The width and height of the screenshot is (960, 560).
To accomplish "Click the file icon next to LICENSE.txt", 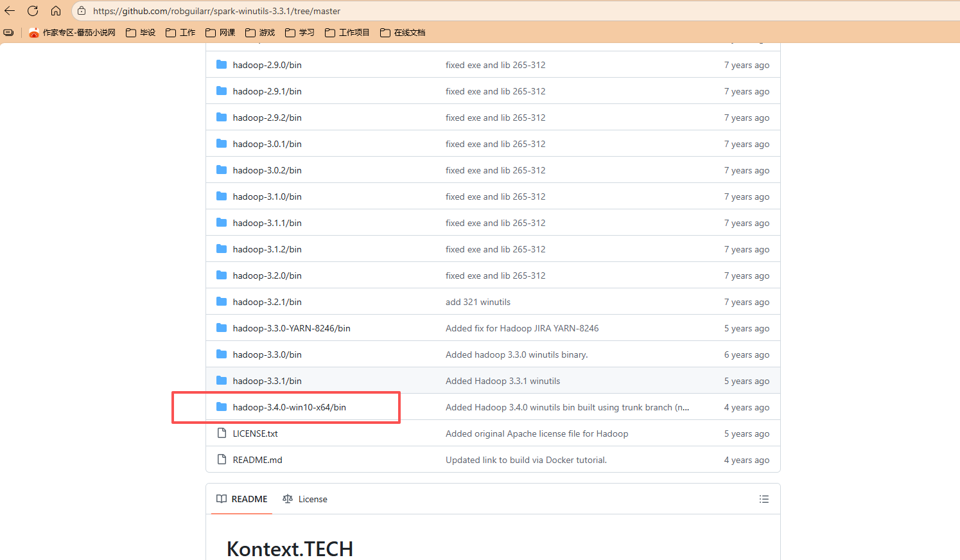I will click(x=222, y=433).
